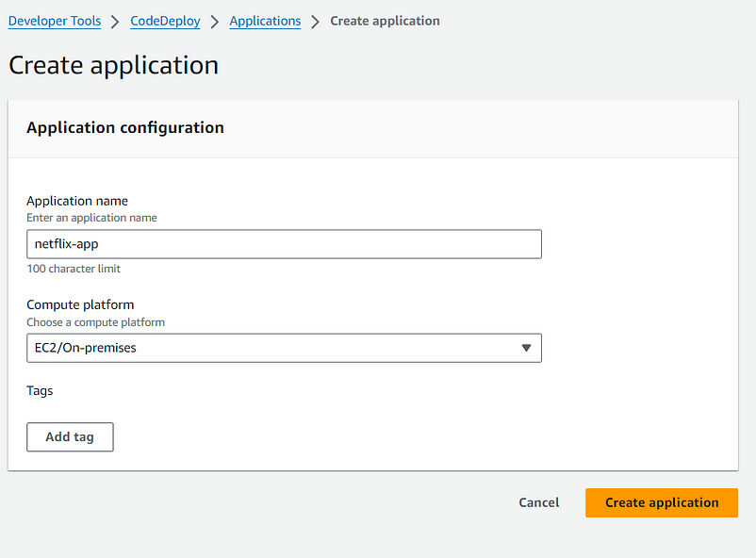Click the chevron after Developer Tools
Viewport: 756px width, 558px height.
[x=115, y=22]
